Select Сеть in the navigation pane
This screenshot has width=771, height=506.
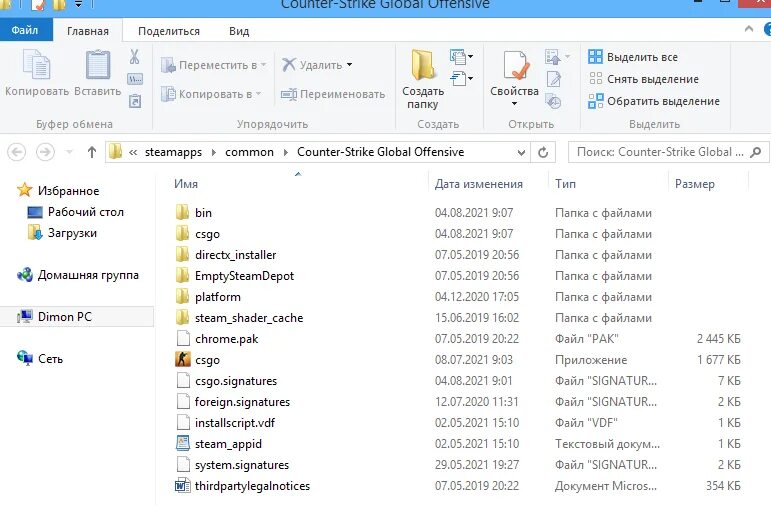click(40, 358)
